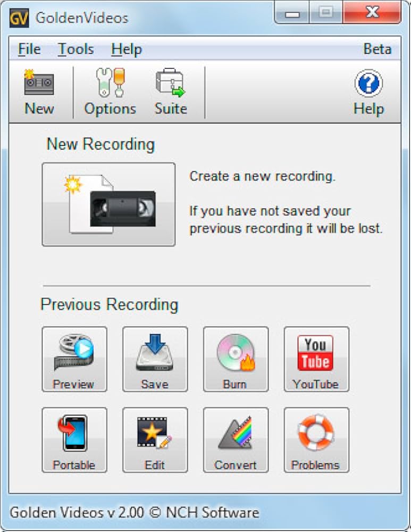Save the previous recording to disk
Screen dimensions: 411x532
pos(155,359)
